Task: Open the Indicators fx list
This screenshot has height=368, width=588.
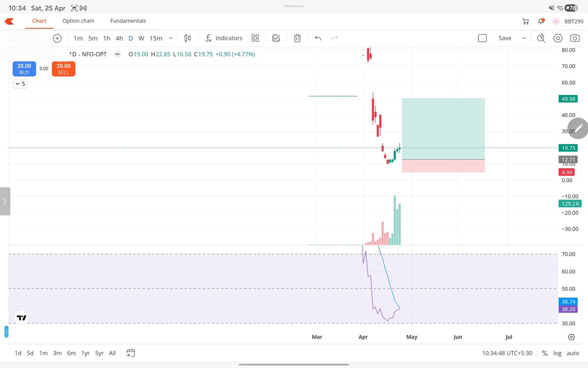Action: 223,38
